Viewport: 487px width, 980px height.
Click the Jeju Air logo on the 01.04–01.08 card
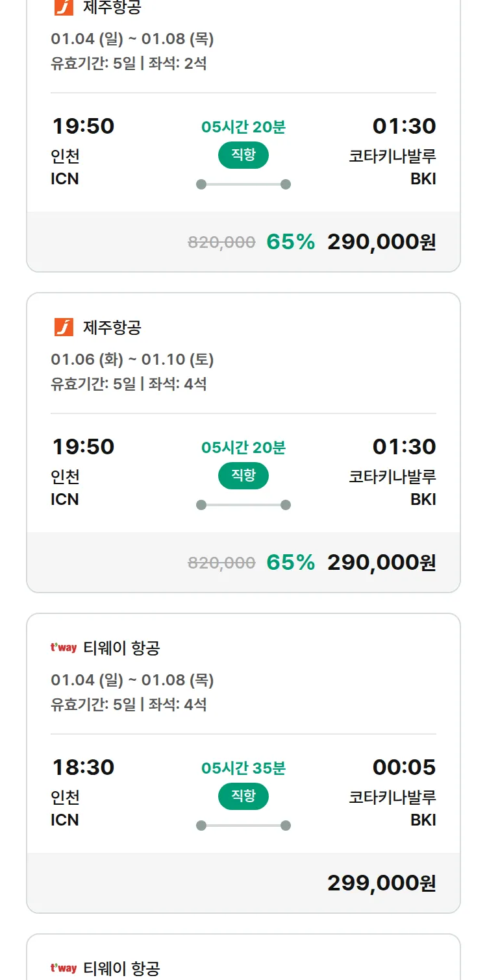(x=64, y=7)
